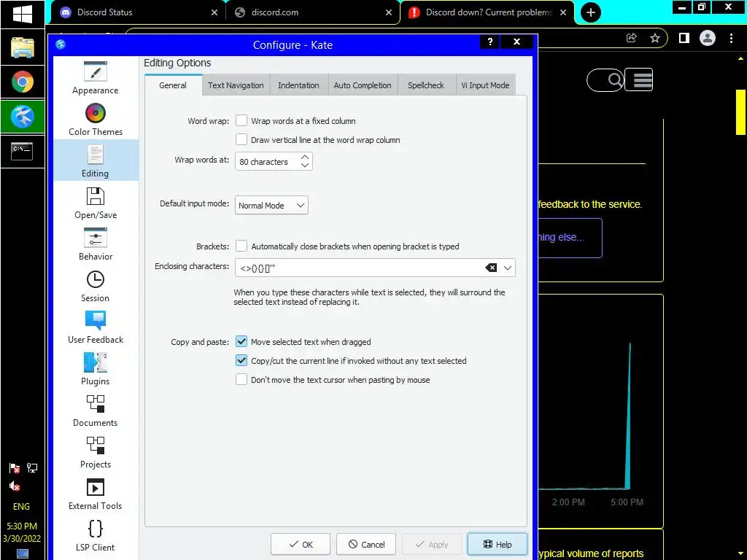Open the hamburger menu on the webpage
Viewport: 747px width, 560px height.
click(x=639, y=79)
